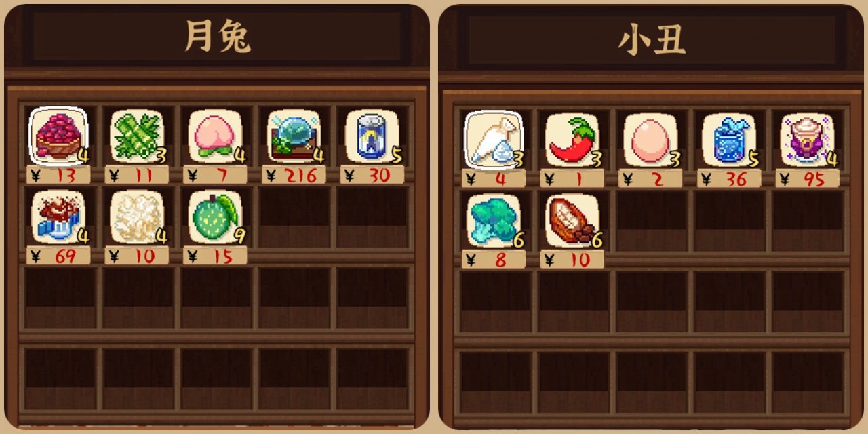Click the ¥216 price tag

pos(294,175)
